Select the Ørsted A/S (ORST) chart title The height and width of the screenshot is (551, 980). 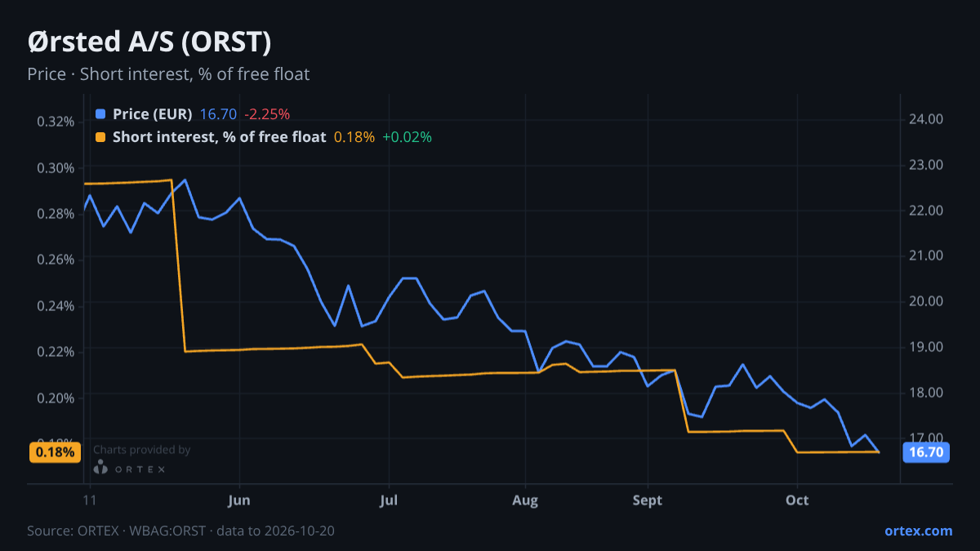[149, 41]
